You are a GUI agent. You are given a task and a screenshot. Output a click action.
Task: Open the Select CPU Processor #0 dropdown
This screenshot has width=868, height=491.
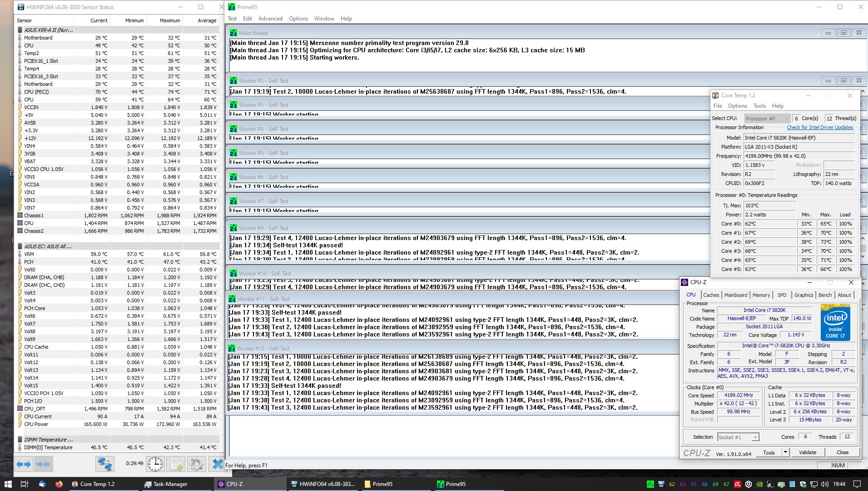tap(767, 119)
